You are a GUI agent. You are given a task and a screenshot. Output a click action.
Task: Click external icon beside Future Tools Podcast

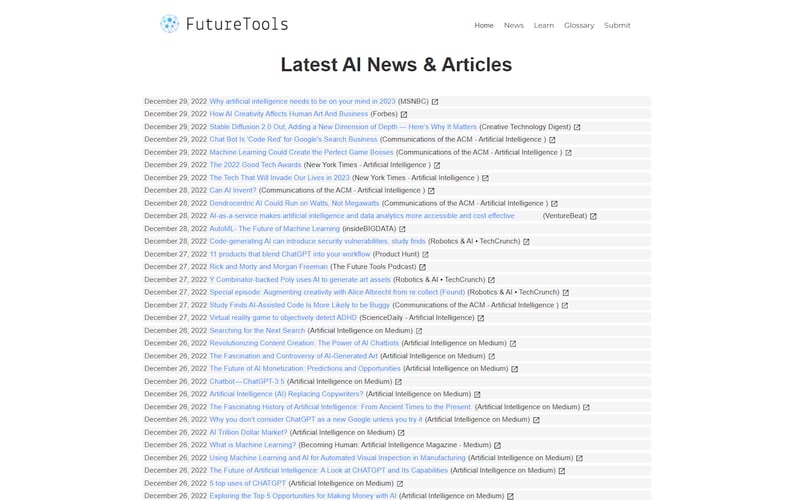[422, 267]
